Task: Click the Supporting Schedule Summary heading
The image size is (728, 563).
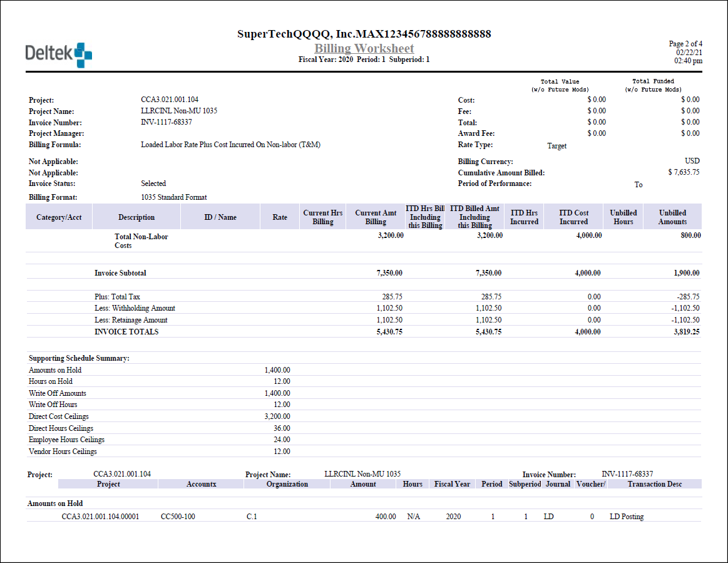Action: coord(79,358)
